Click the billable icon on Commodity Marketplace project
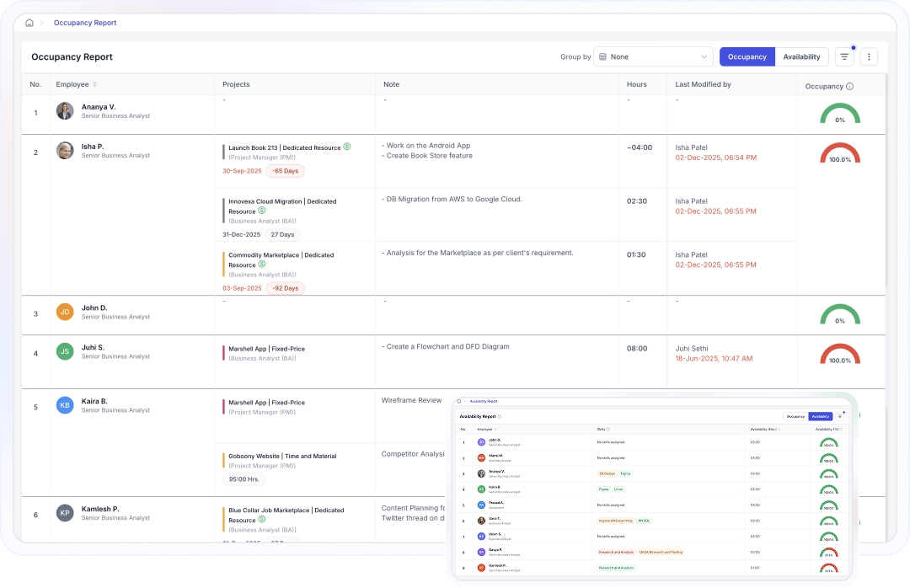The width and height of the screenshot is (910, 588). (262, 264)
